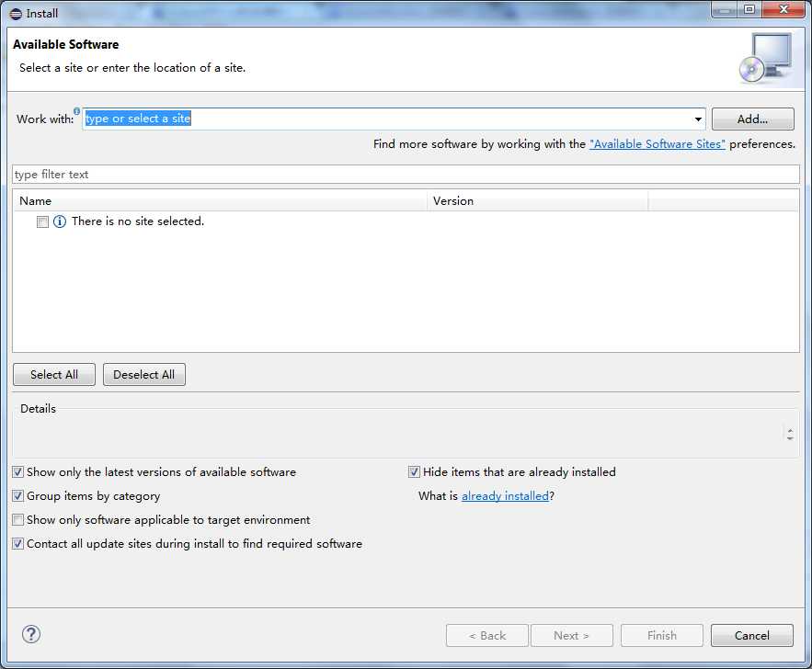
Task: Click the disabled Next > button
Action: tap(572, 635)
